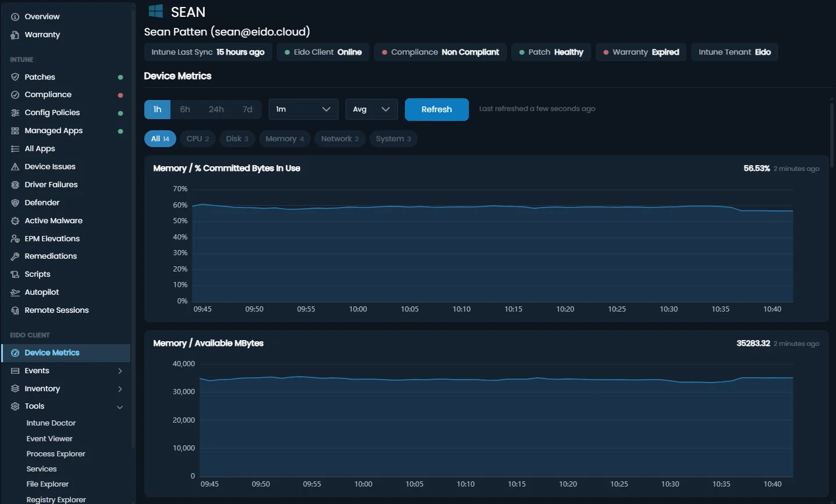Click the Driver Failures chip icon
The image size is (836, 504).
[x=15, y=185]
